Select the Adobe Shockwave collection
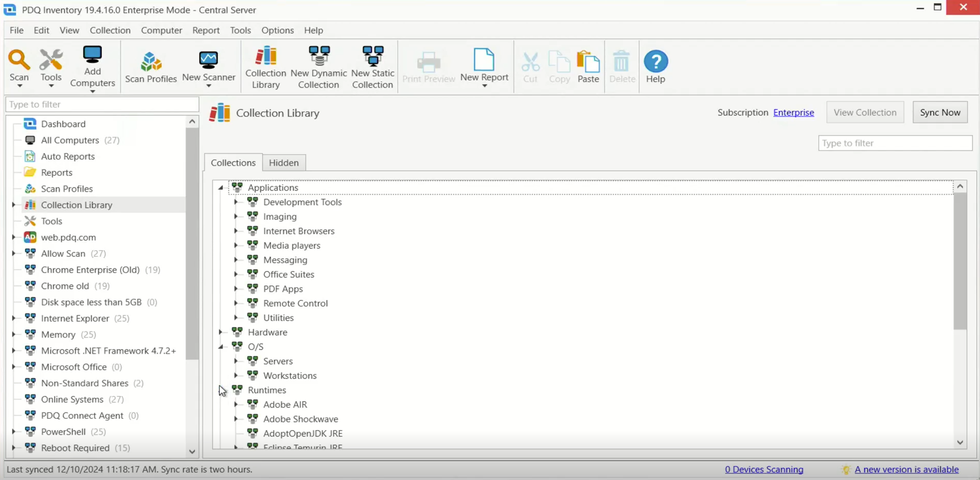The width and height of the screenshot is (980, 480). point(300,419)
